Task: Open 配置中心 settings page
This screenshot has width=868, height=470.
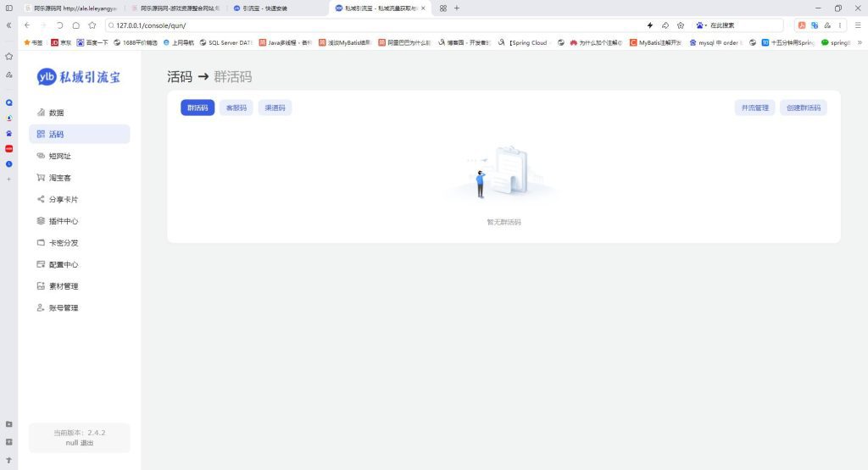Action: [63, 264]
